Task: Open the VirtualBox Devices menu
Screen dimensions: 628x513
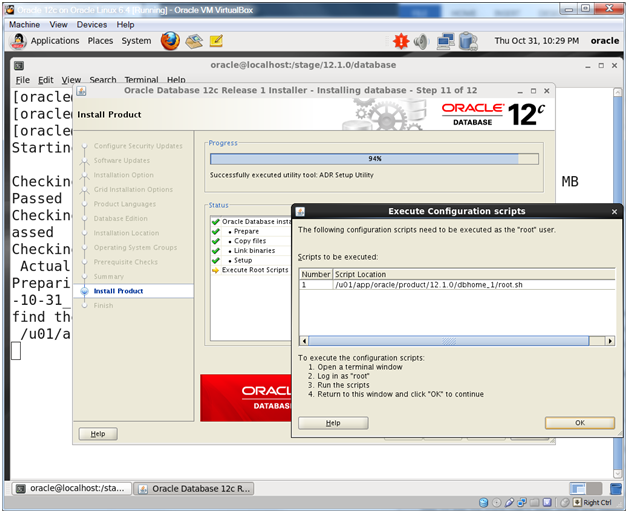Action: point(91,24)
